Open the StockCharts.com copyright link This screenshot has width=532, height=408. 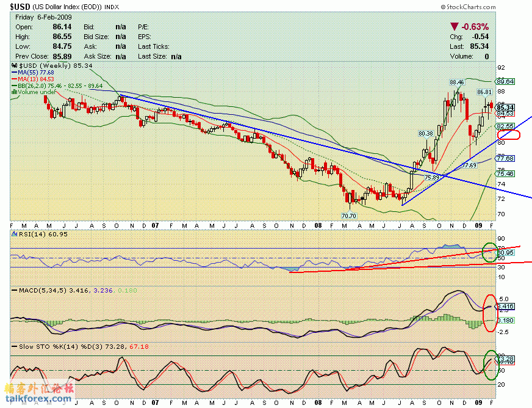click(468, 7)
